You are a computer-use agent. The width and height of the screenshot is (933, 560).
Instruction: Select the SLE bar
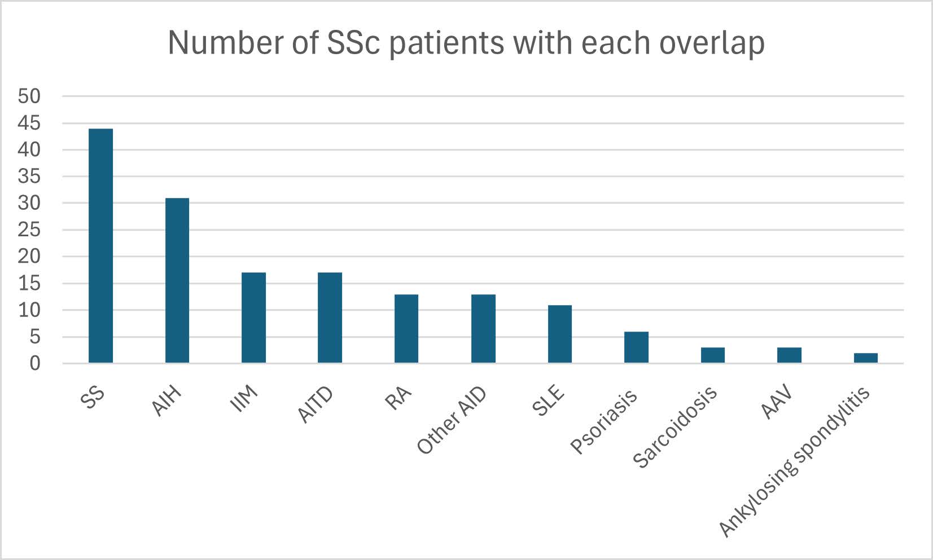559,334
